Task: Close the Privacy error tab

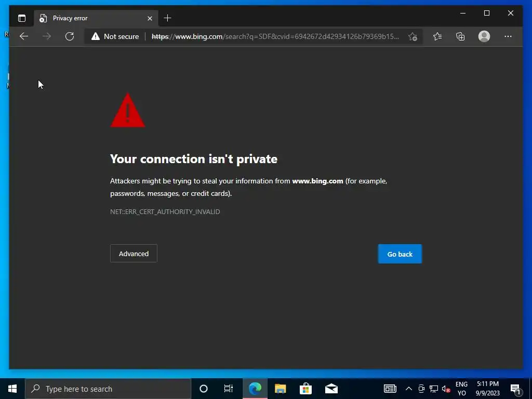Action: click(x=150, y=18)
